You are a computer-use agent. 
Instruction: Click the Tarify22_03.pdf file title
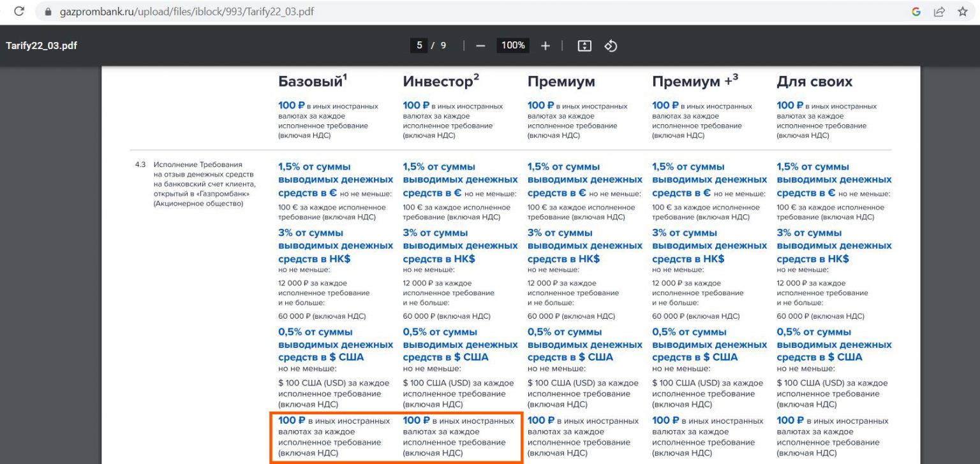41,46
